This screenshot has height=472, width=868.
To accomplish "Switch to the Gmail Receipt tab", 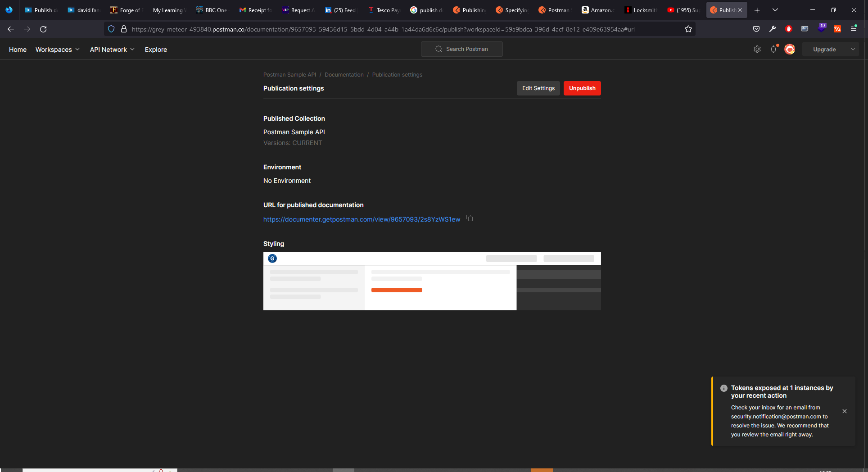I will click(x=255, y=10).
